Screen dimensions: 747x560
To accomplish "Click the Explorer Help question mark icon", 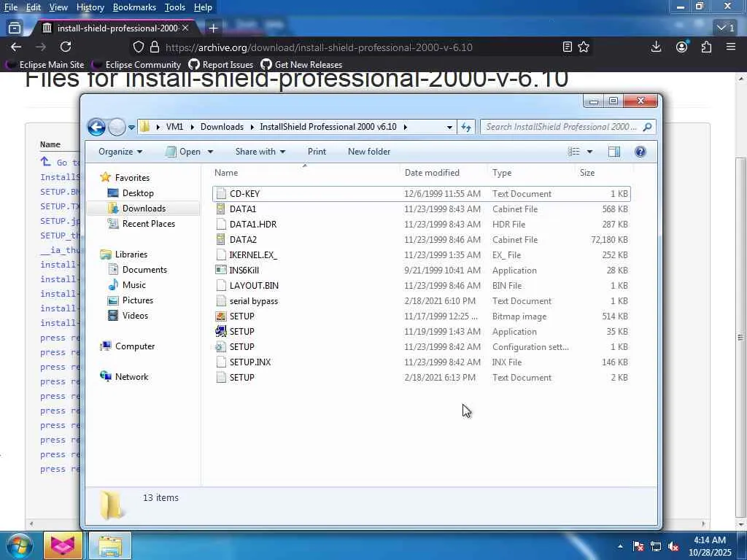I will (640, 152).
